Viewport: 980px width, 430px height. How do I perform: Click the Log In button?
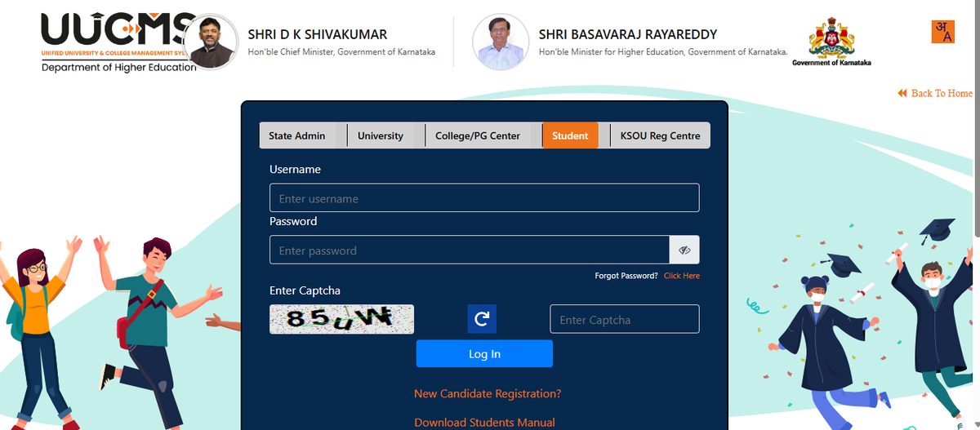pos(484,354)
